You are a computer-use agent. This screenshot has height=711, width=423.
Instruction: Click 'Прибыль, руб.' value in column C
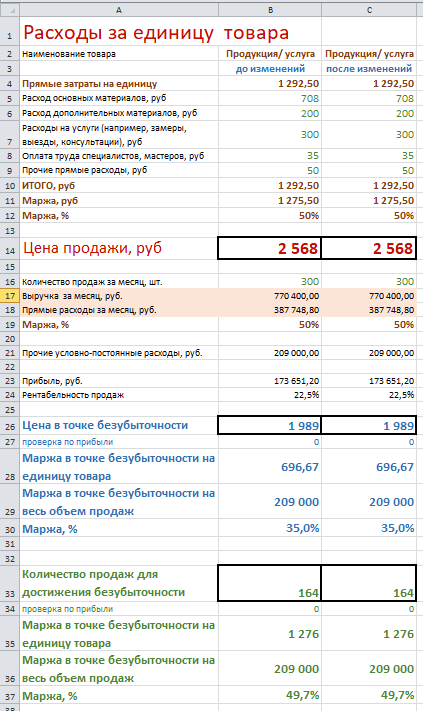(x=369, y=380)
